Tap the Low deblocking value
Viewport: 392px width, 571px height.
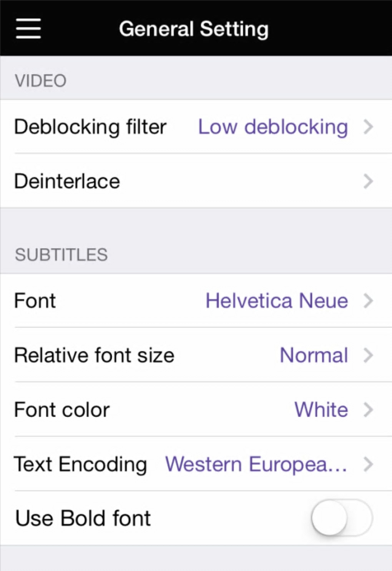(273, 127)
